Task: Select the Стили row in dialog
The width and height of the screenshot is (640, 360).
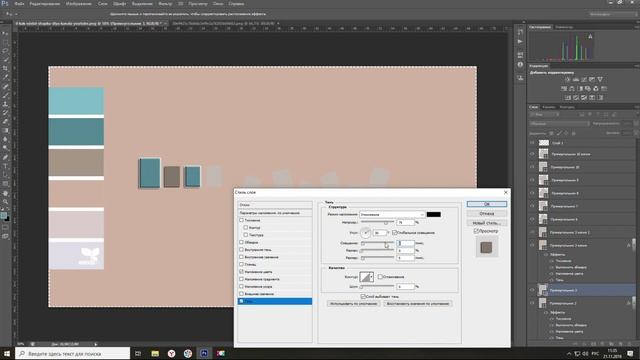Action: click(x=275, y=205)
